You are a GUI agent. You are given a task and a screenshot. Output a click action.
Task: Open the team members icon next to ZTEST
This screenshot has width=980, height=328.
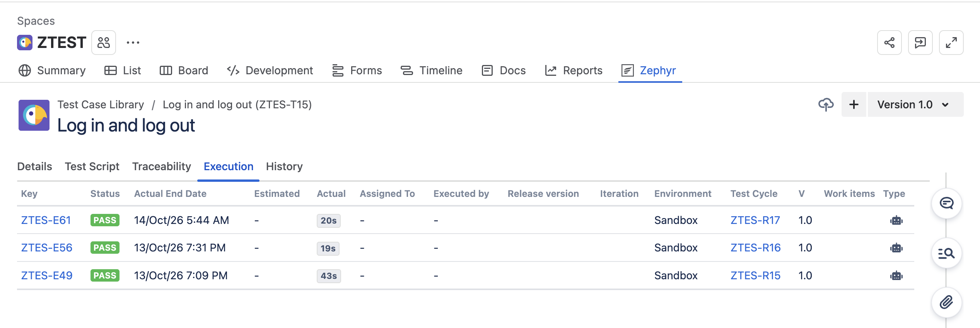[104, 43]
